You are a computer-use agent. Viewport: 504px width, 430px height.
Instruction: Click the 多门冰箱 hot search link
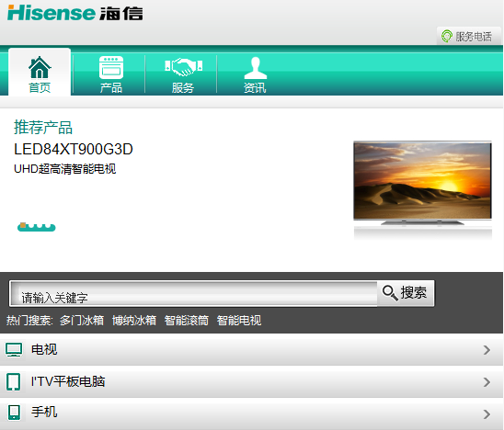tap(82, 321)
